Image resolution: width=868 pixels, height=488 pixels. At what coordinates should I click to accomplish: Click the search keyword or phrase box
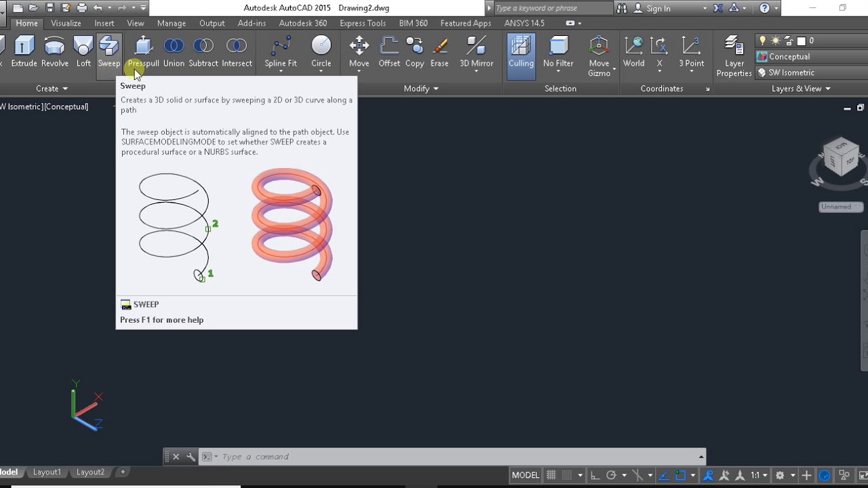[x=553, y=8]
